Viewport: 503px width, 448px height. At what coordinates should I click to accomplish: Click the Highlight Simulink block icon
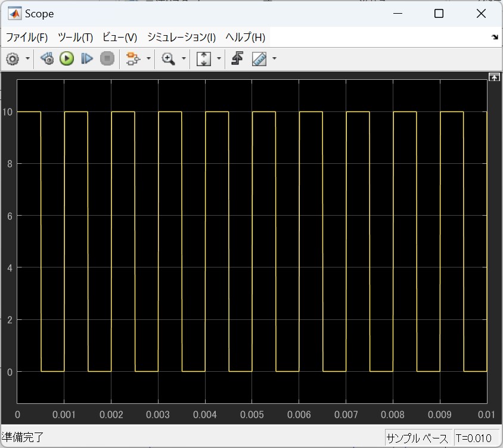pos(132,58)
